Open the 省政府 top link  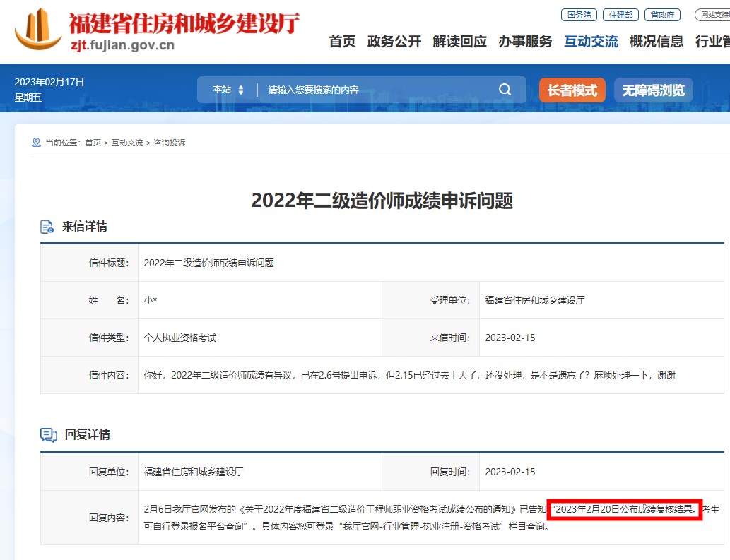pos(662,15)
